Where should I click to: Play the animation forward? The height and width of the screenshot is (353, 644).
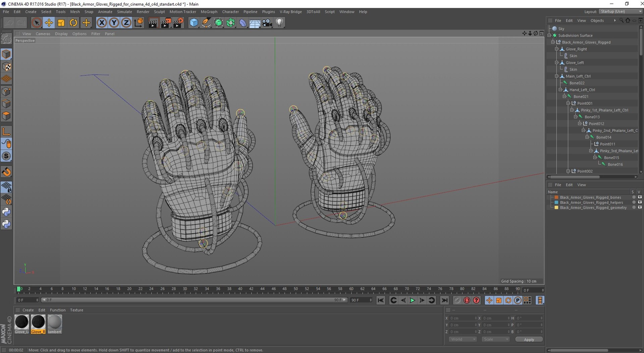tap(413, 300)
